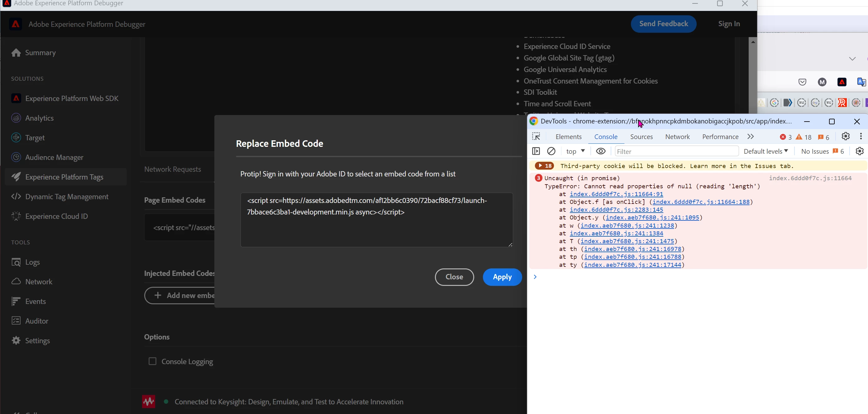
Task: Open the top JavaScript context dropdown
Action: click(575, 152)
